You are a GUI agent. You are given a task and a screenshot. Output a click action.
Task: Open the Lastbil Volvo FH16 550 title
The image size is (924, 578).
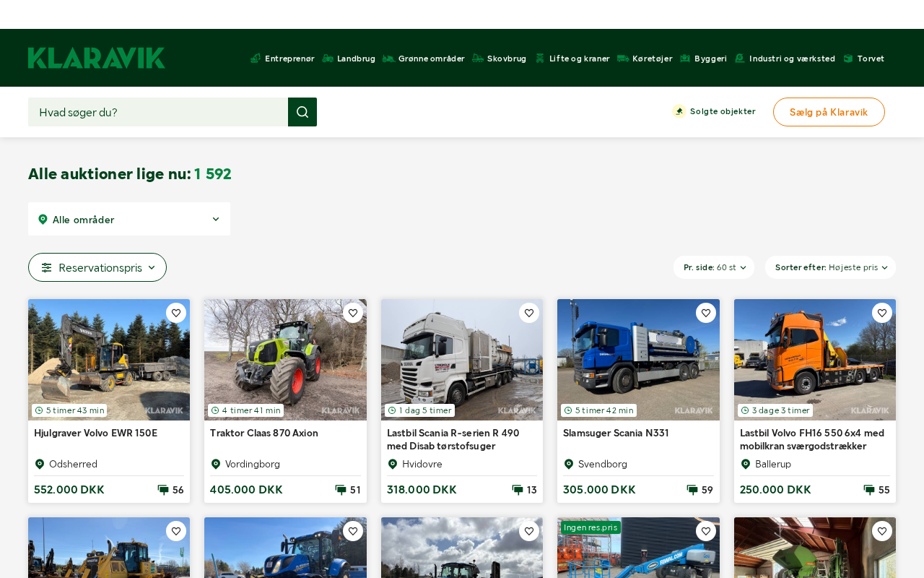(x=812, y=439)
